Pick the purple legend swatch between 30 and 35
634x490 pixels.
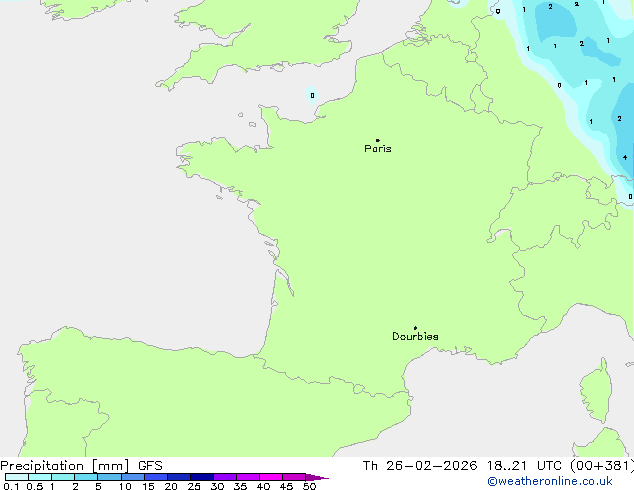tap(225, 477)
